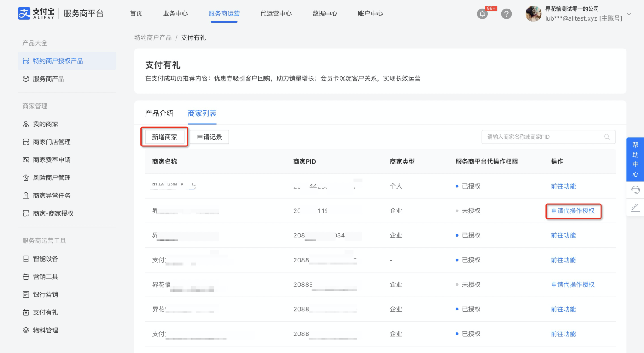Click 前往功能 for PID ending 034

(x=563, y=236)
